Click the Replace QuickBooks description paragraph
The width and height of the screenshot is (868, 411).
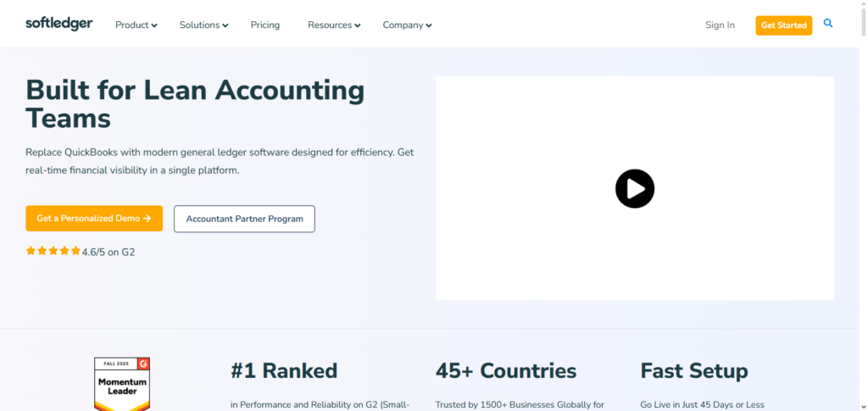point(220,161)
